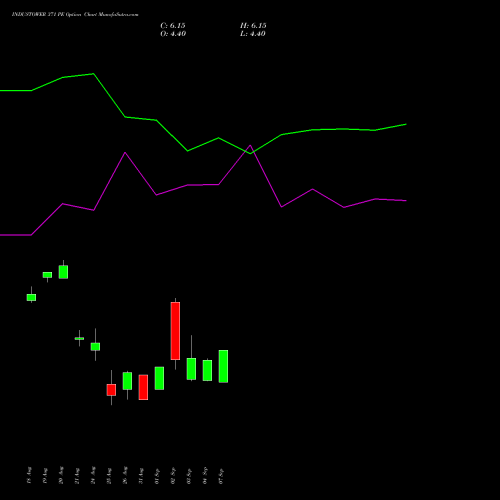Click the peak of the purple indicator line
Screen dimensions: 500x500
[250, 145]
